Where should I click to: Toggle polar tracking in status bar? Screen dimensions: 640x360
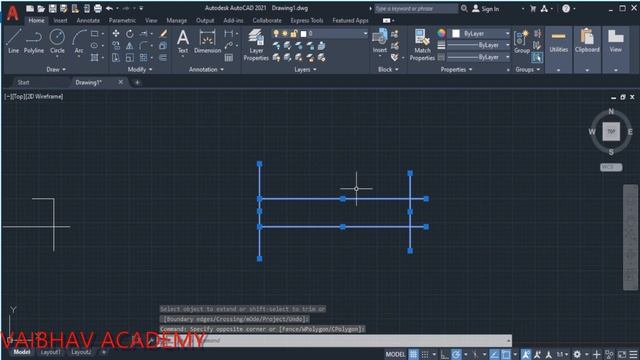(x=456, y=354)
